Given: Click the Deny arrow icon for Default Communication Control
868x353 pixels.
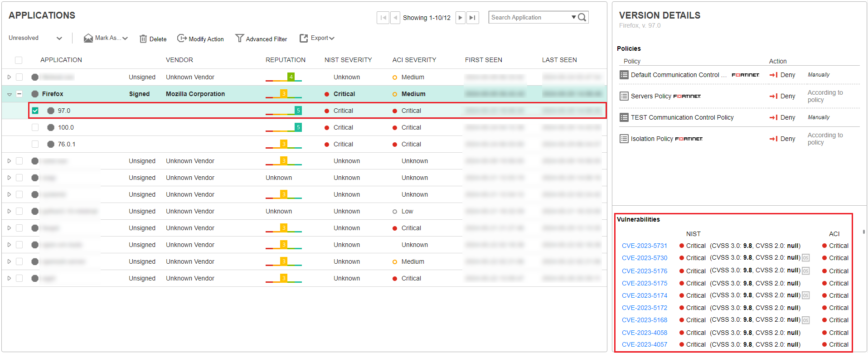Looking at the screenshot, I should point(774,75).
